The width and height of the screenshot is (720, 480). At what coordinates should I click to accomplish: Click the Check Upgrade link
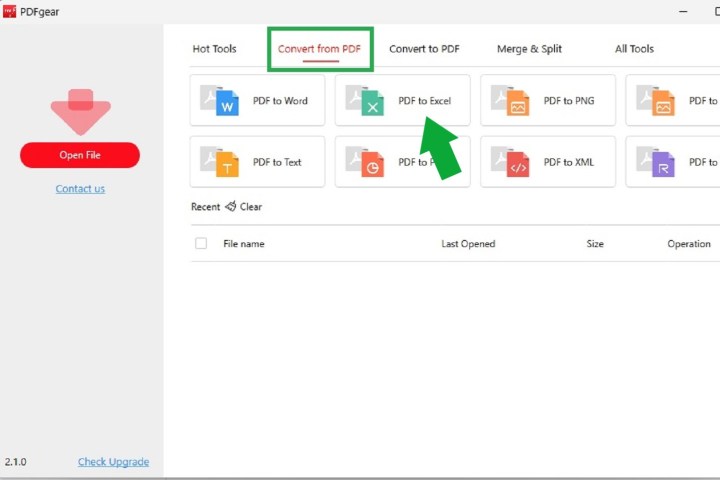click(113, 462)
